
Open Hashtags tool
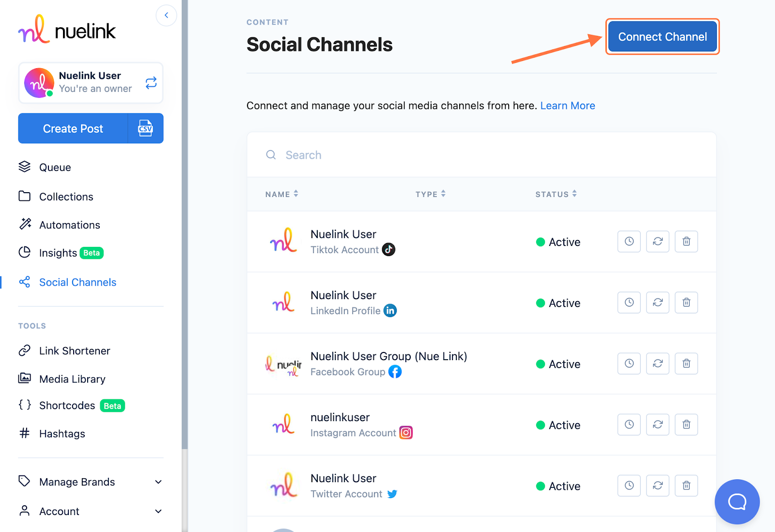point(52,433)
